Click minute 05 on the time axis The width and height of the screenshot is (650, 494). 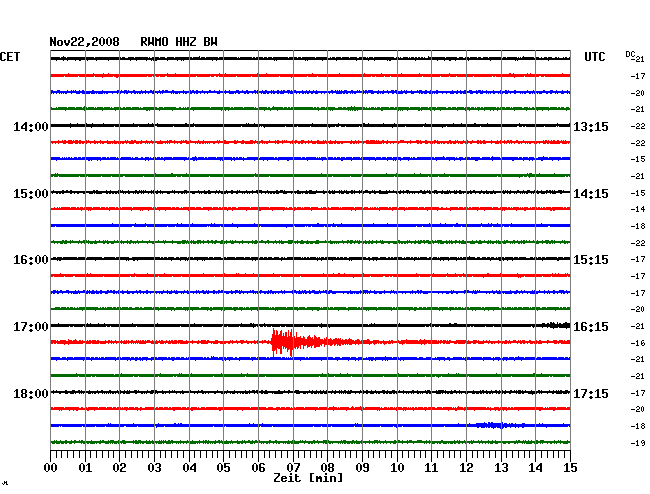coord(223,468)
